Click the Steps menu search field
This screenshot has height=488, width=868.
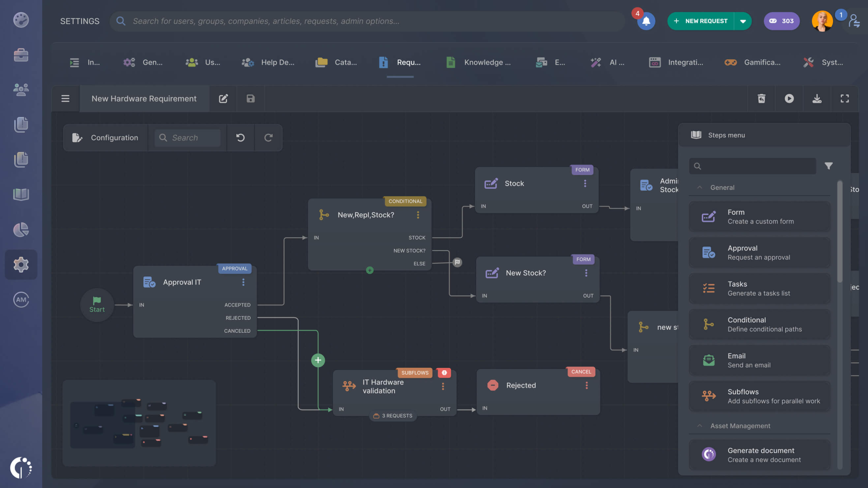752,166
